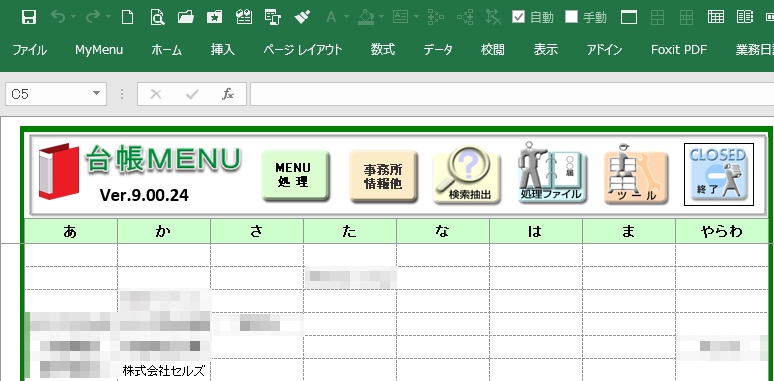Expand the Undo history dropdown arrow
Viewport: 774px width, 381px height.
[x=73, y=17]
